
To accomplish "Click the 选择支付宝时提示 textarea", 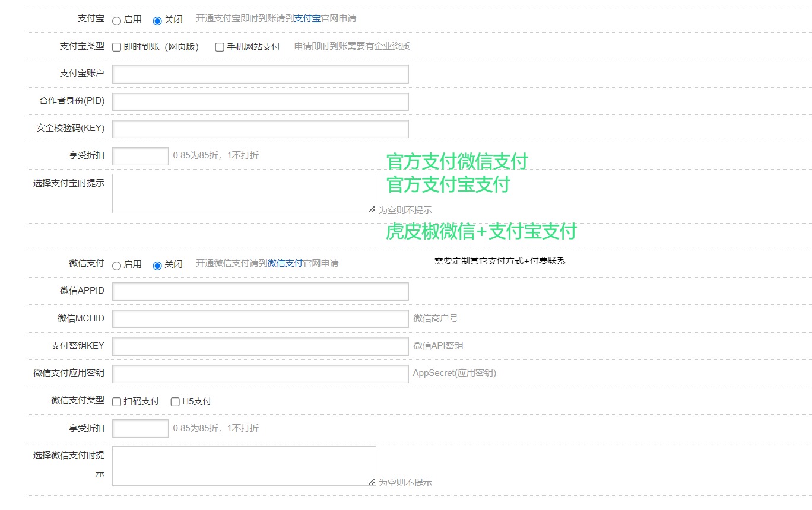I will click(243, 193).
